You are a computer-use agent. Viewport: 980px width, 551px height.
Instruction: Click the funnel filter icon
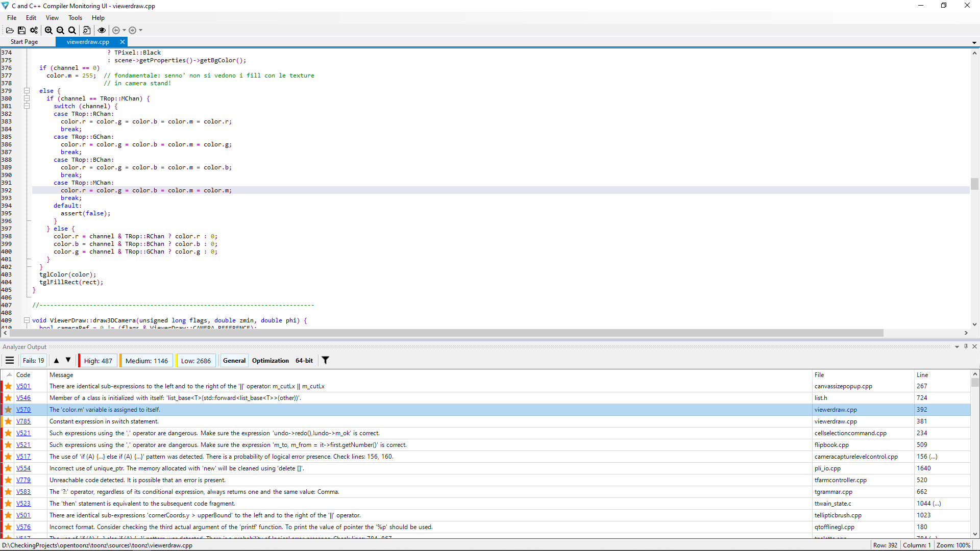(x=325, y=361)
